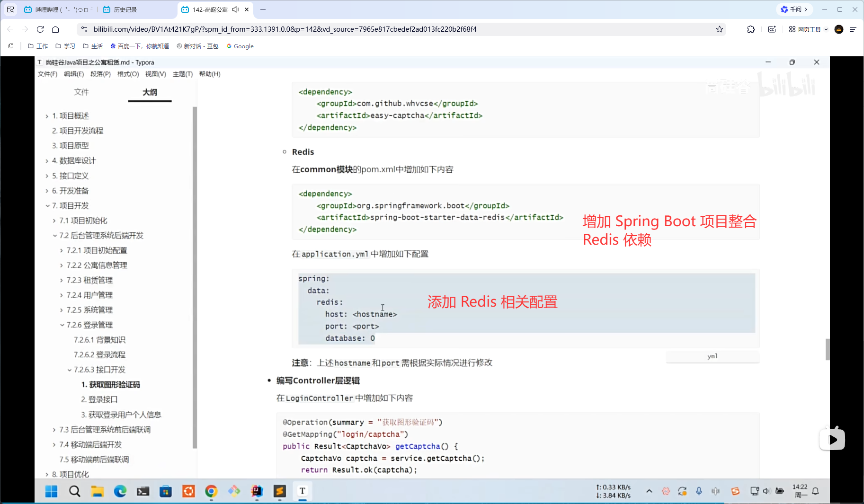Image resolution: width=864 pixels, height=504 pixels.
Task: Select 1. 获取图形验证码 outline entry
Action: (111, 385)
